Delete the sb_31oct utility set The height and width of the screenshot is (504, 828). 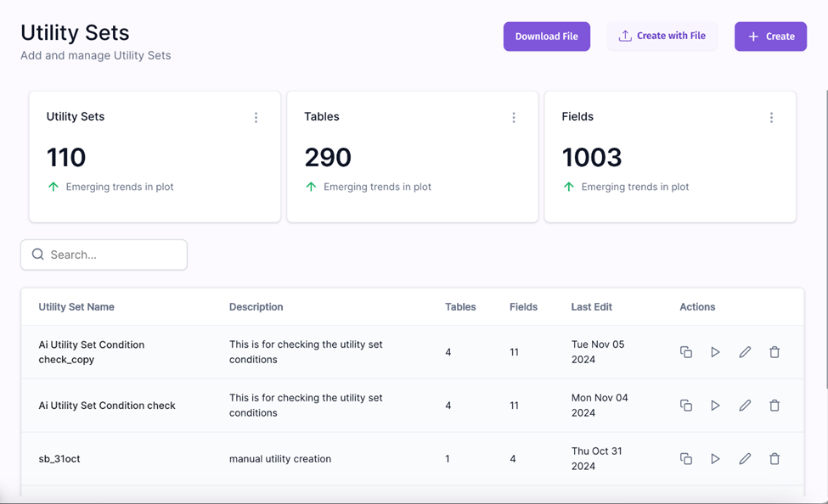point(774,459)
